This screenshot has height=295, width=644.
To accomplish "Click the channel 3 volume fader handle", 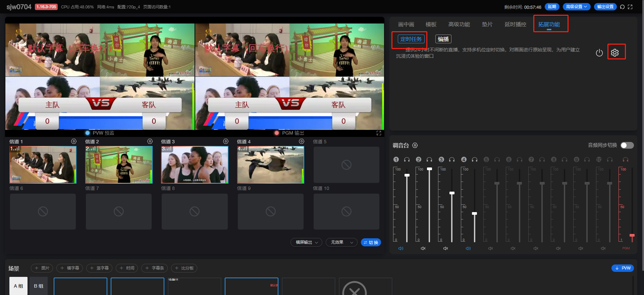I will [452, 193].
